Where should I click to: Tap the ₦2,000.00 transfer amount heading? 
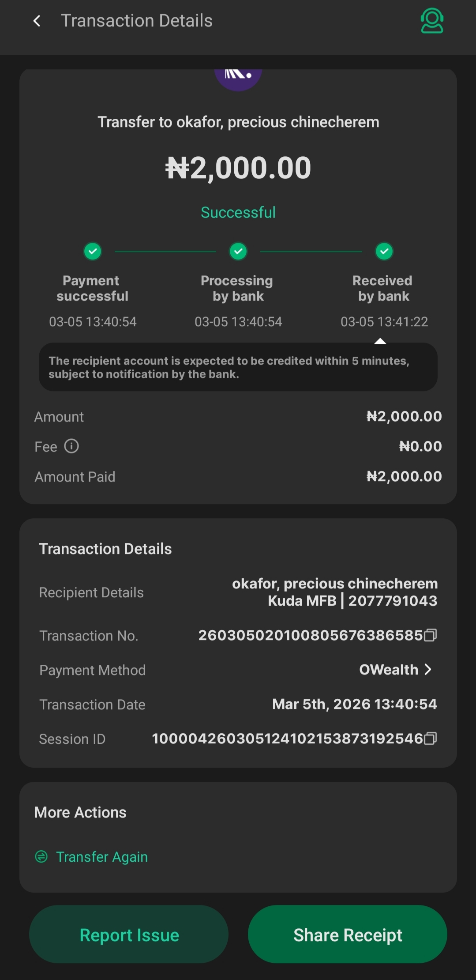click(238, 168)
